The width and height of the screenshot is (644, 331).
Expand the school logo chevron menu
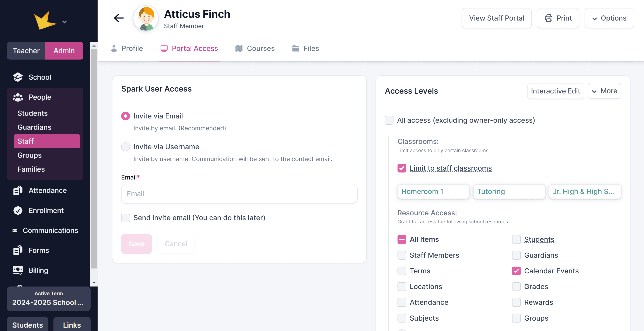point(64,22)
